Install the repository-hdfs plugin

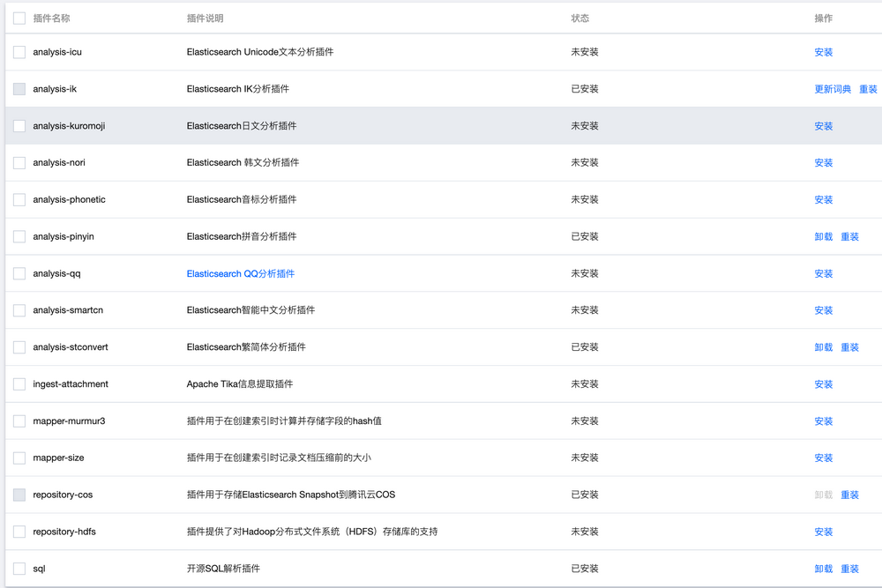coord(823,532)
